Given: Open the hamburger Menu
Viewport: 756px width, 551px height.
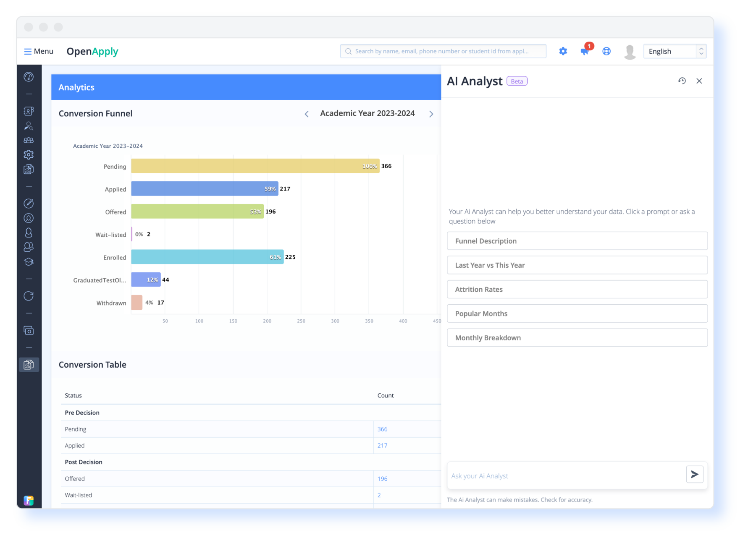Looking at the screenshot, I should coord(39,51).
